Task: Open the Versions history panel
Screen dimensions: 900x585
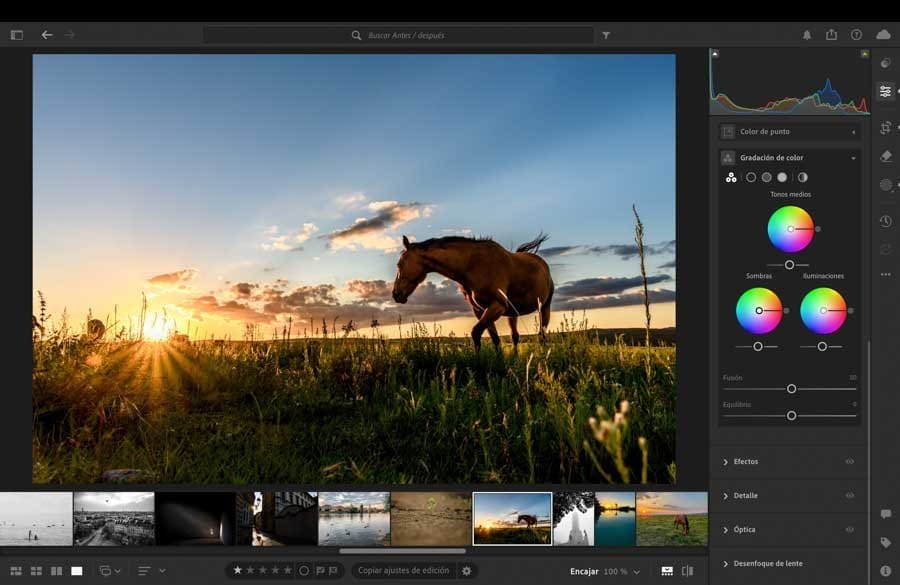Action: click(885, 221)
